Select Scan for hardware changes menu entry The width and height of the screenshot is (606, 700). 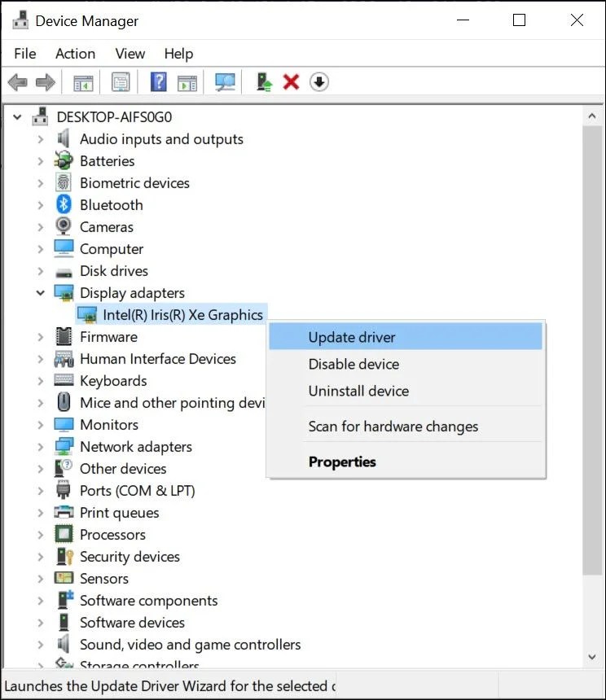[x=406, y=427]
